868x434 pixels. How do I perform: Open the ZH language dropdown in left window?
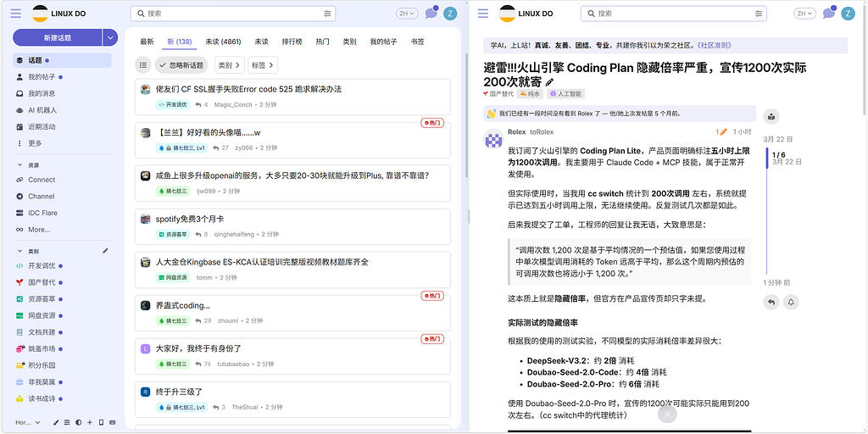tap(407, 14)
